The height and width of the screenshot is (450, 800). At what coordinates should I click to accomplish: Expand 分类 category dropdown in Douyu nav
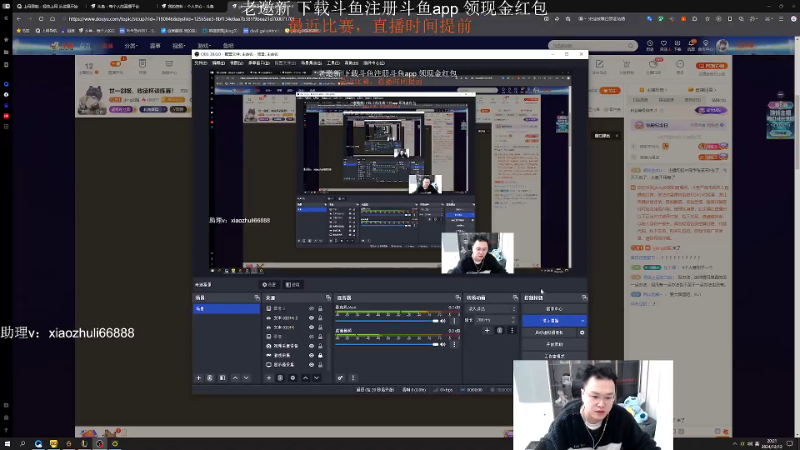(x=131, y=46)
